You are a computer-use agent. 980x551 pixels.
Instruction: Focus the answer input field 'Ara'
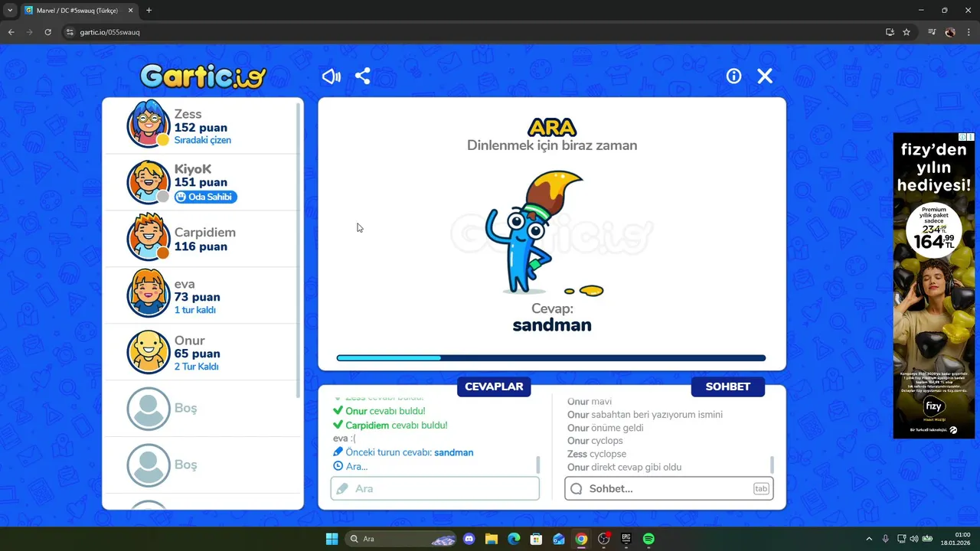[x=435, y=488]
